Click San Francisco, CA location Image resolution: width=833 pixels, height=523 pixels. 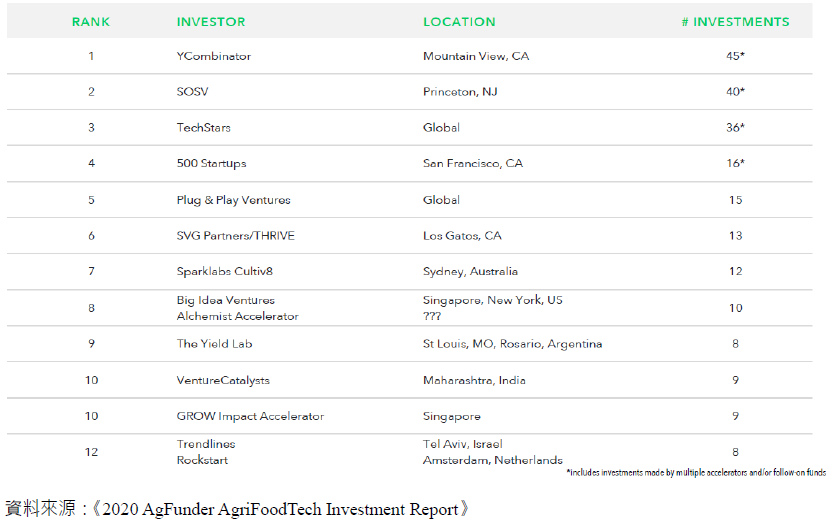473,163
